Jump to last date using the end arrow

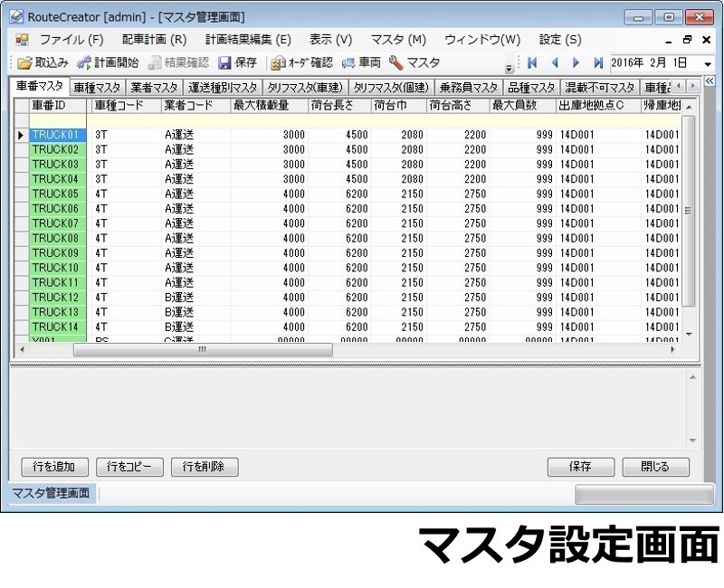[x=598, y=62]
